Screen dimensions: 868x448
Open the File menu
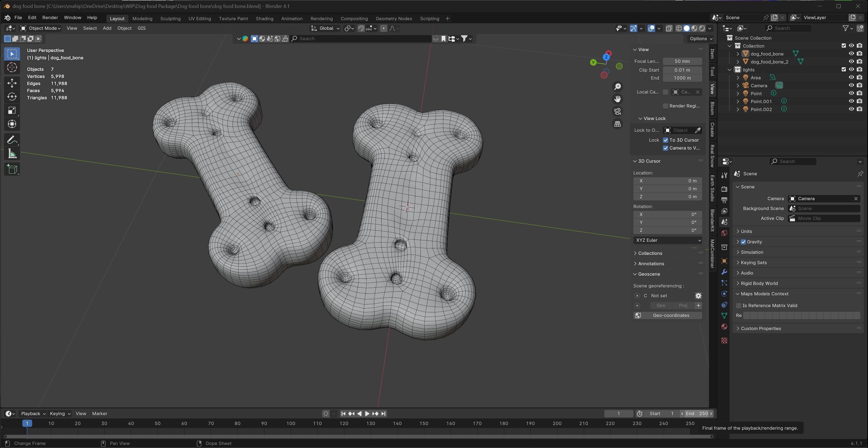point(18,18)
